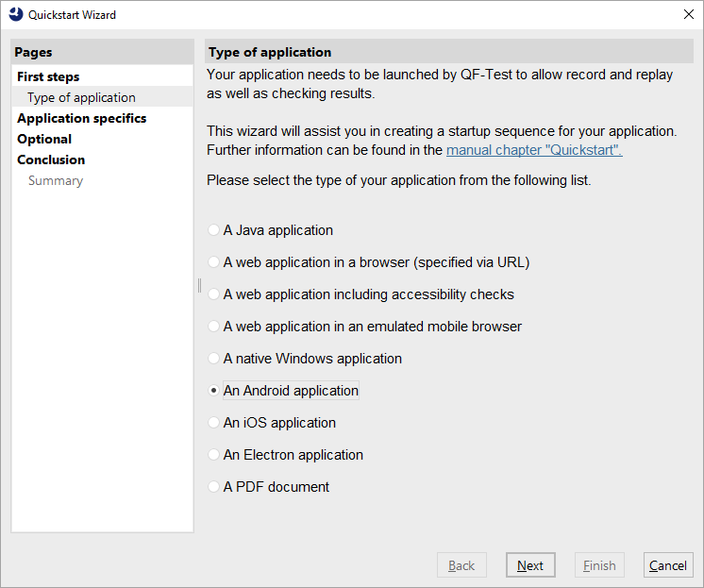Close the Quickstart Wizard window
This screenshot has height=588, width=704.
point(686,14)
